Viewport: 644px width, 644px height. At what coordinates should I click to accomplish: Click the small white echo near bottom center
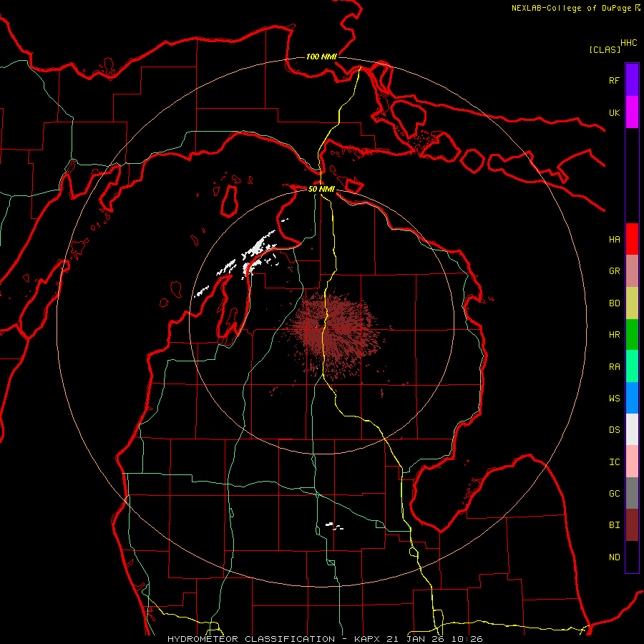pos(334,526)
